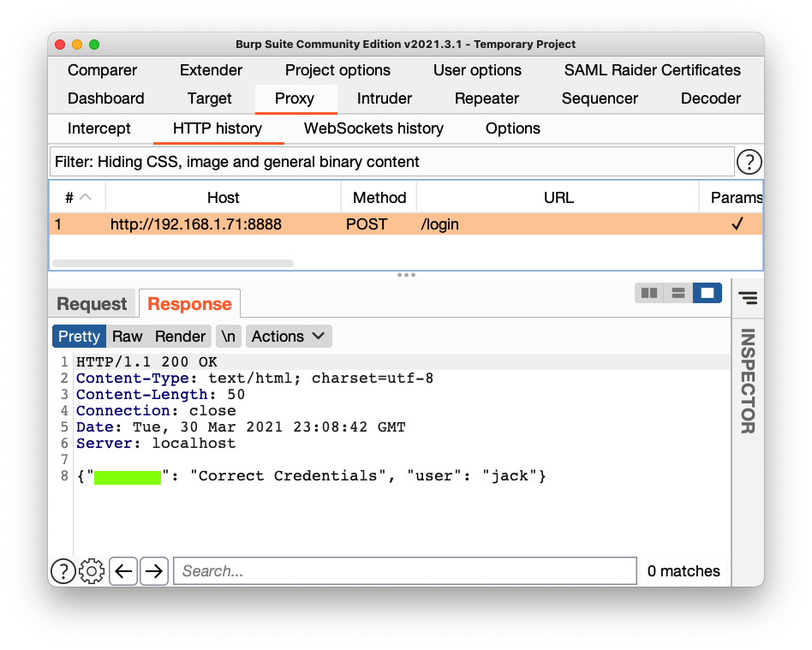Open the filter help question mark icon

pyautogui.click(x=749, y=162)
